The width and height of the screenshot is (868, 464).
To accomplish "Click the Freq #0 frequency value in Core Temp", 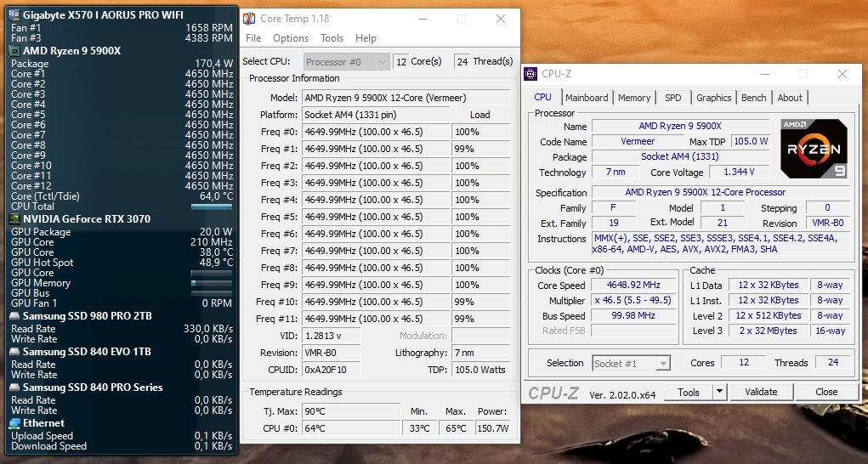I will (x=376, y=133).
